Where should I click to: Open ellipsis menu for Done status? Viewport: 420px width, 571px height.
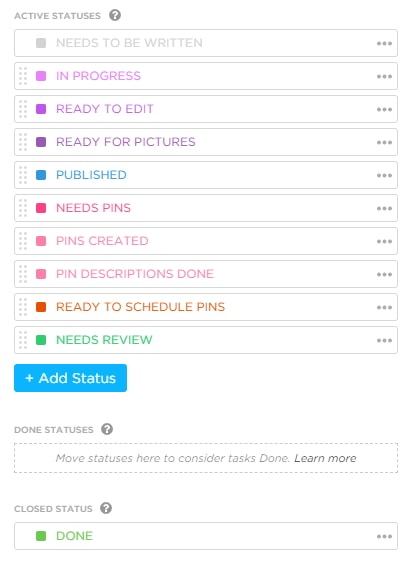(384, 536)
